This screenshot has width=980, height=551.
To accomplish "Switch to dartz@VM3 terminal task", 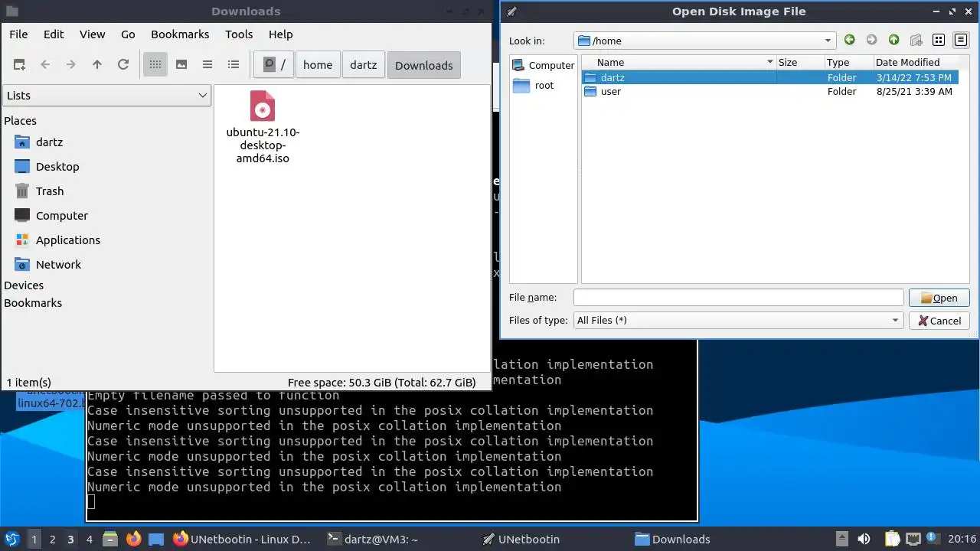I will coord(374,540).
